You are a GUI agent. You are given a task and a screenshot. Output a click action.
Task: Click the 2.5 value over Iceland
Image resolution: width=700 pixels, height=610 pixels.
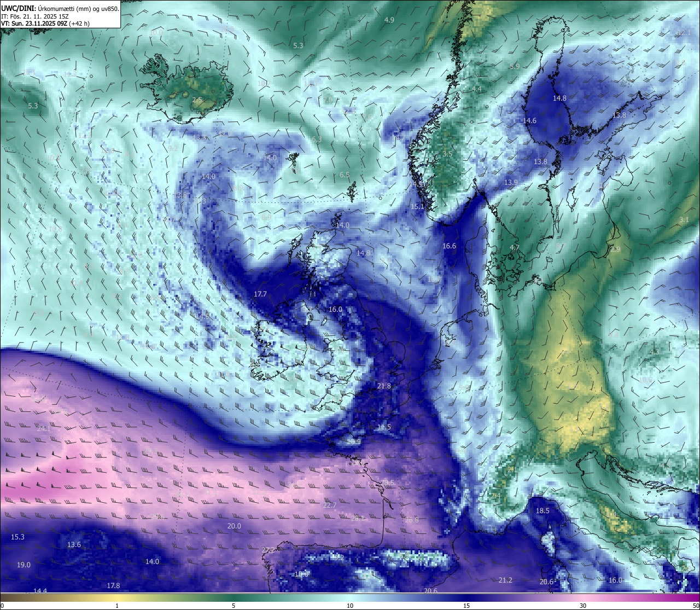point(197,100)
